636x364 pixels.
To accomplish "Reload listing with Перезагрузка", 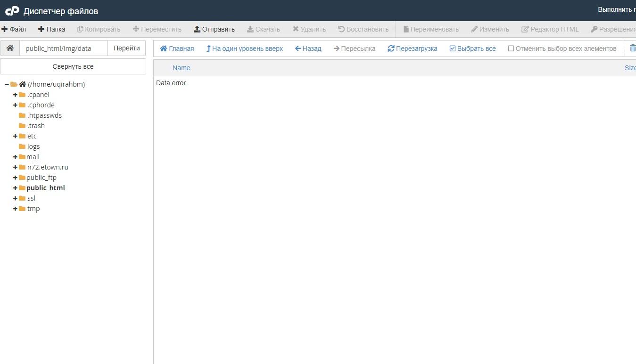I will [x=413, y=49].
